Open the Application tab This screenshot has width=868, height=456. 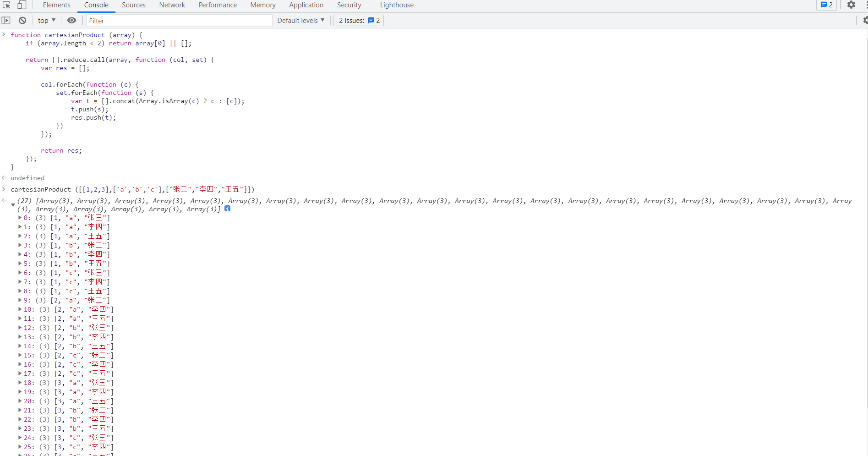tap(306, 5)
